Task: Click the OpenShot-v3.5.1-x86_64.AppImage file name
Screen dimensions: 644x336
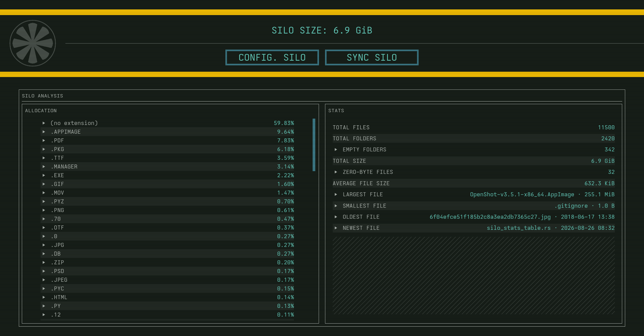Action: [x=522, y=194]
